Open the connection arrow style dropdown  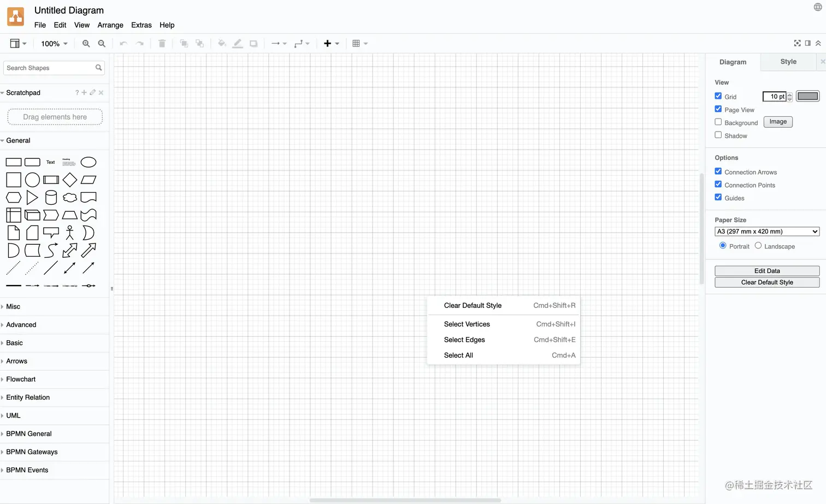tap(279, 44)
